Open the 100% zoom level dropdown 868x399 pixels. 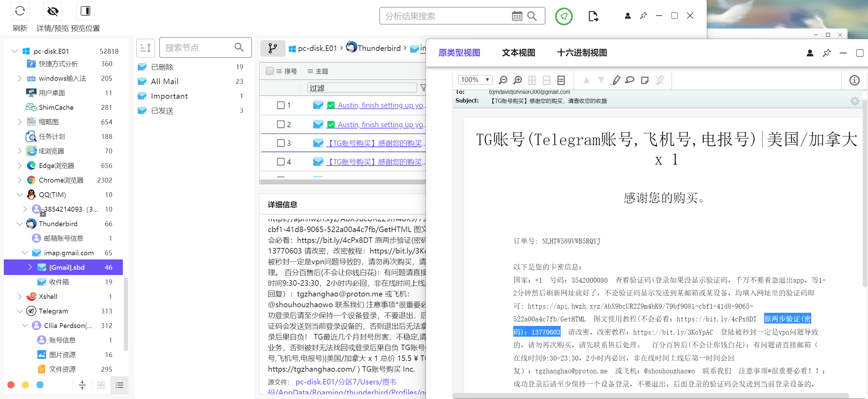tap(475, 80)
